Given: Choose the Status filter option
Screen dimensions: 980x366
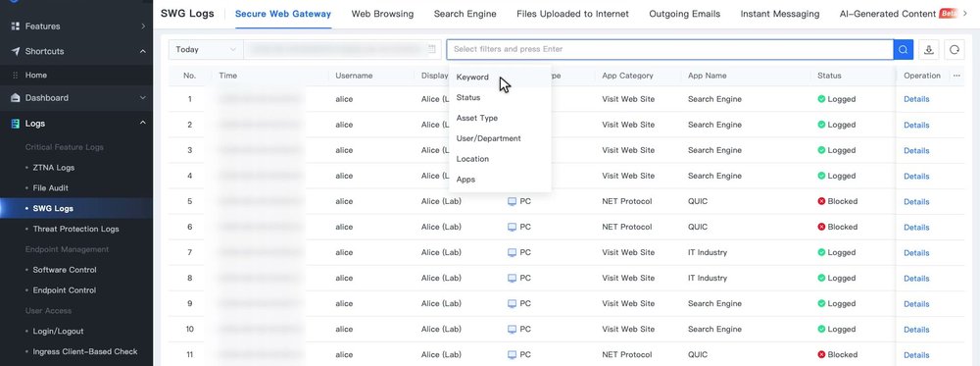Looking at the screenshot, I should click(x=500, y=97).
